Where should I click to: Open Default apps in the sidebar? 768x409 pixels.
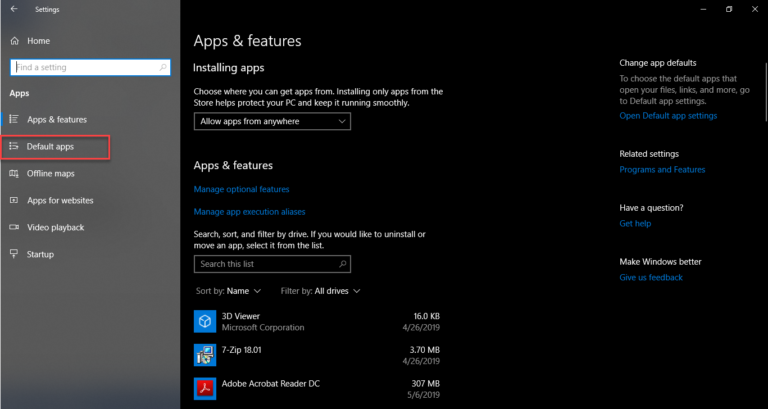coord(50,147)
